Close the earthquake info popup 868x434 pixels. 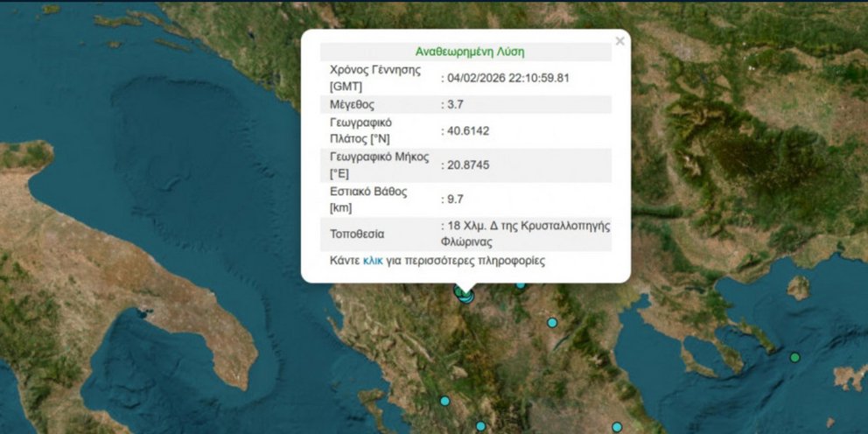619,41
